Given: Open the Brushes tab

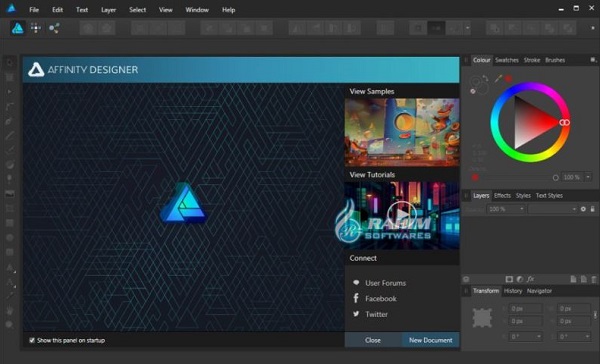Looking at the screenshot, I should (x=555, y=60).
